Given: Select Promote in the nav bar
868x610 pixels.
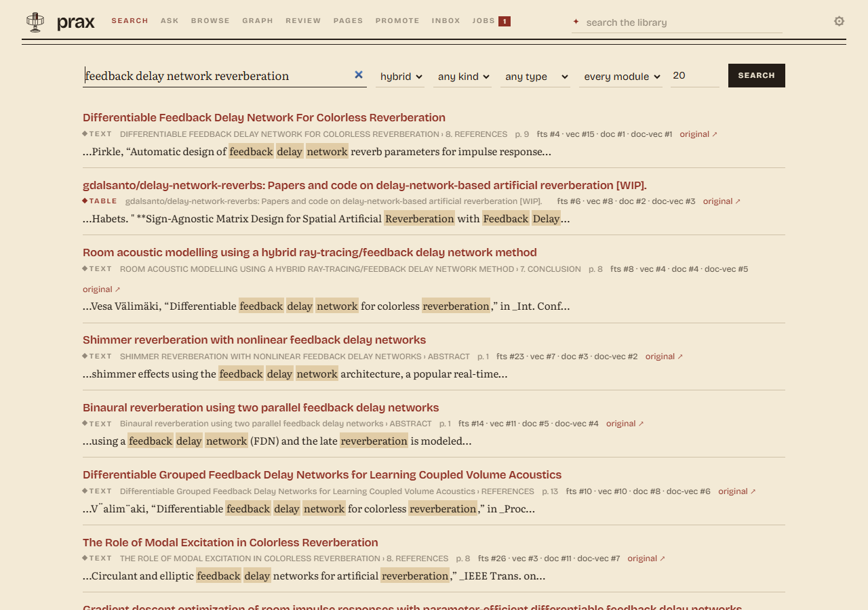Looking at the screenshot, I should 397,21.
